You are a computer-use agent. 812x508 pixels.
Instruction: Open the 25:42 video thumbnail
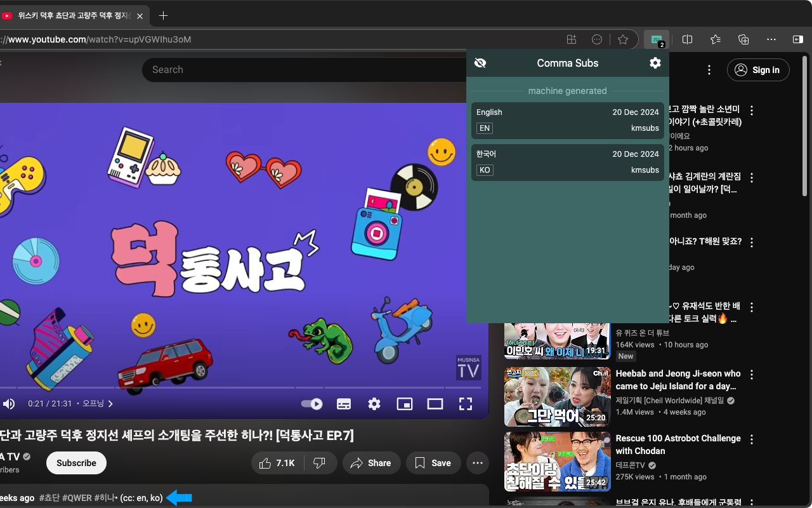558,462
